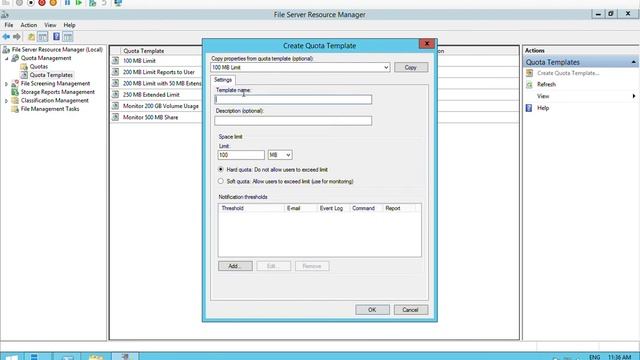This screenshot has width=640, height=360.
Task: Click the Quotas folder icon in tree
Action: point(24,67)
